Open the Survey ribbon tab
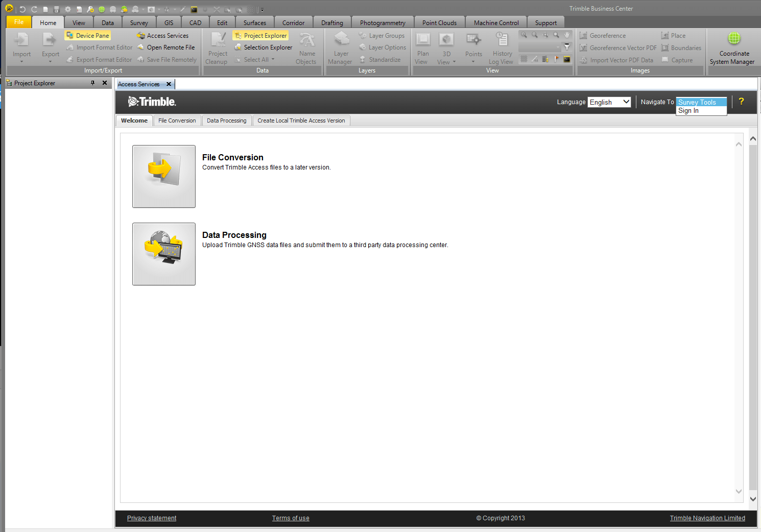 [139, 22]
